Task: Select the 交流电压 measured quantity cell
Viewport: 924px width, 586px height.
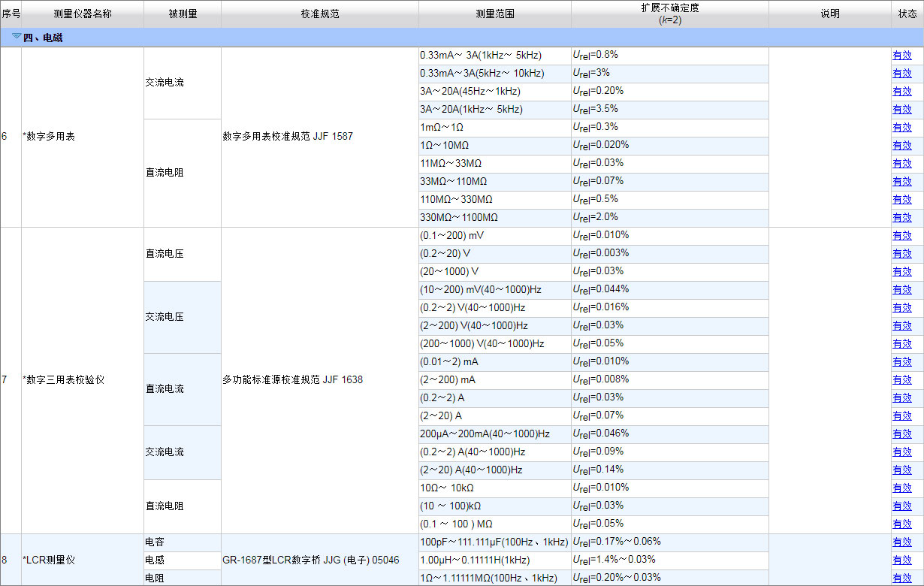Action: coord(183,317)
